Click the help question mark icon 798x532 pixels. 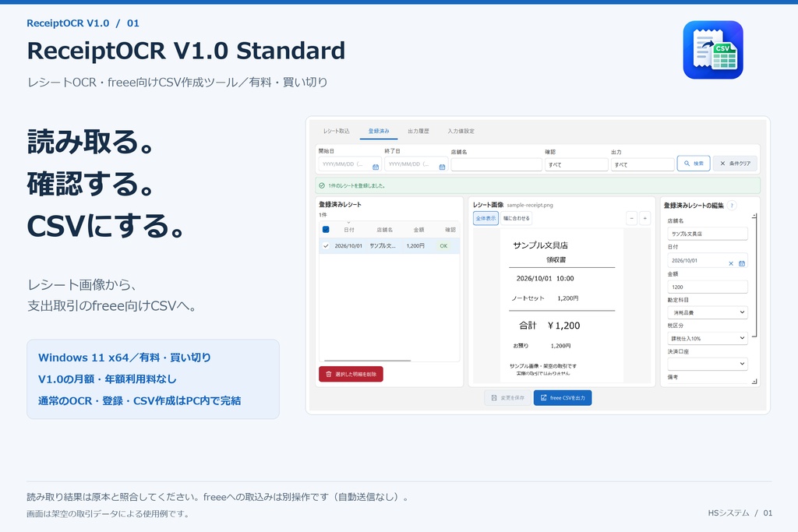click(x=732, y=206)
